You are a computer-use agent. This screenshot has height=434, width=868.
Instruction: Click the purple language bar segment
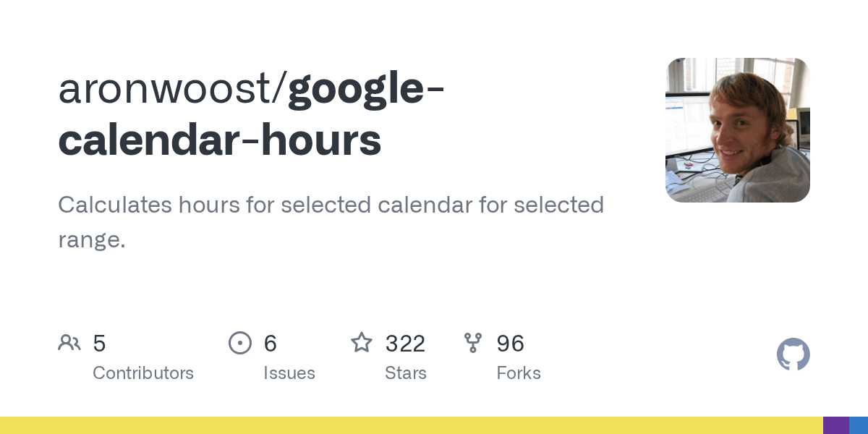pos(836,425)
